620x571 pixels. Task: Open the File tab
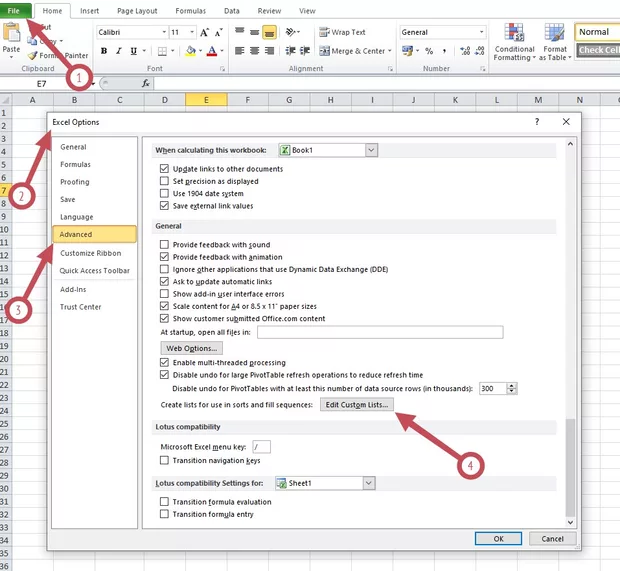pyautogui.click(x=15, y=11)
